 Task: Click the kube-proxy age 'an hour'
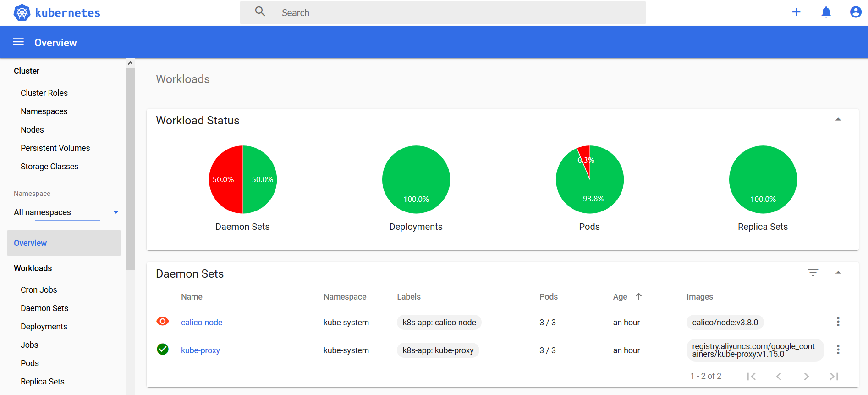pos(626,350)
